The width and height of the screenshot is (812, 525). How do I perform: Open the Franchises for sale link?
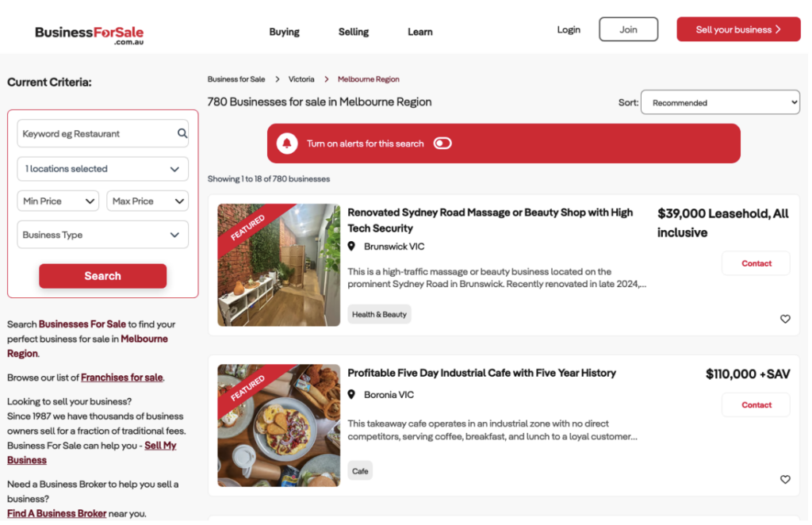(121, 377)
